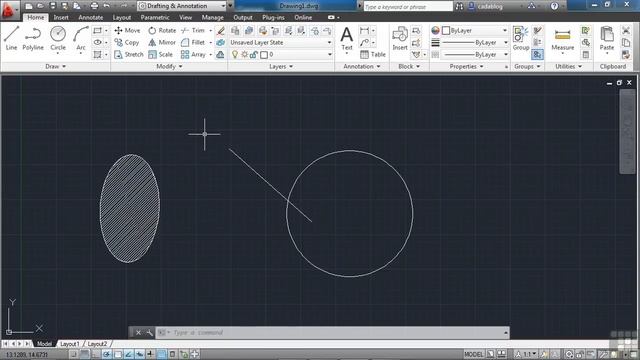Click the Cut icon in Clipboard panel

pyautogui.click(x=626, y=30)
